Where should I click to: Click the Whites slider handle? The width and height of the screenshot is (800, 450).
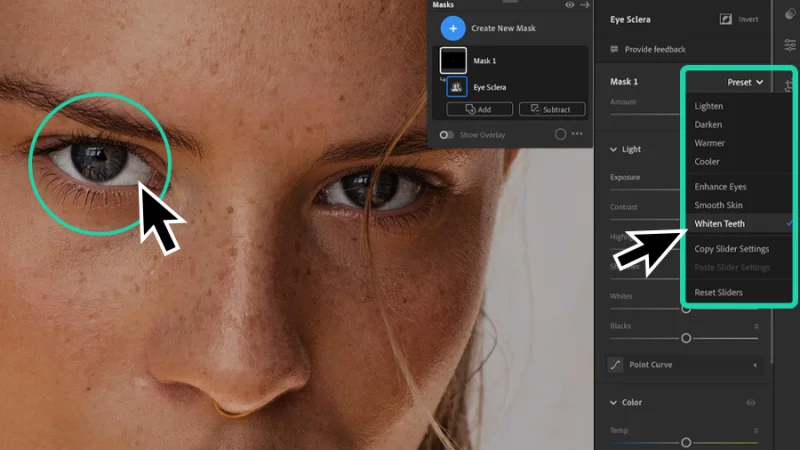pyautogui.click(x=686, y=309)
